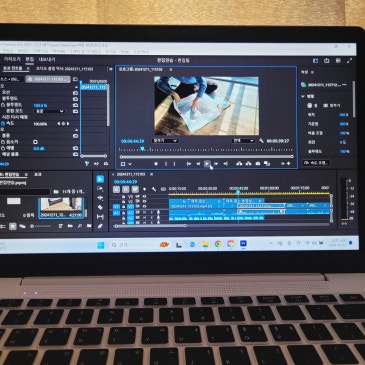365x365 pixels.
Task: Click the 속도 조정 button
Action: click(316, 163)
